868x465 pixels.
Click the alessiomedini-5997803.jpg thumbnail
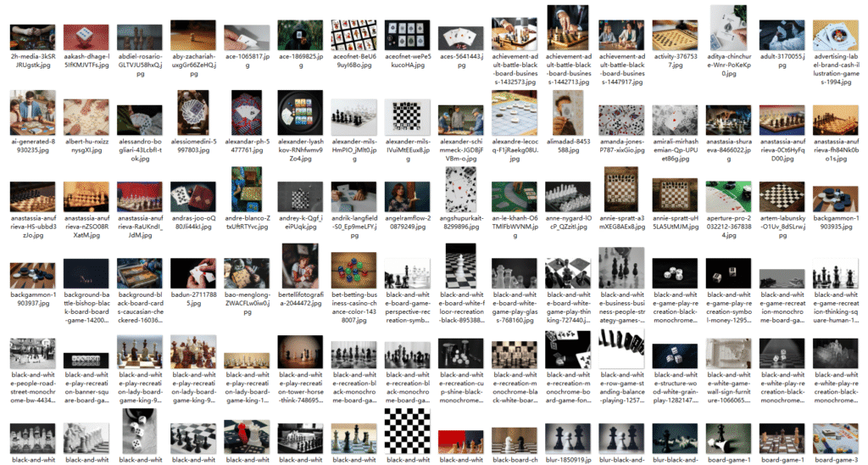click(x=193, y=113)
